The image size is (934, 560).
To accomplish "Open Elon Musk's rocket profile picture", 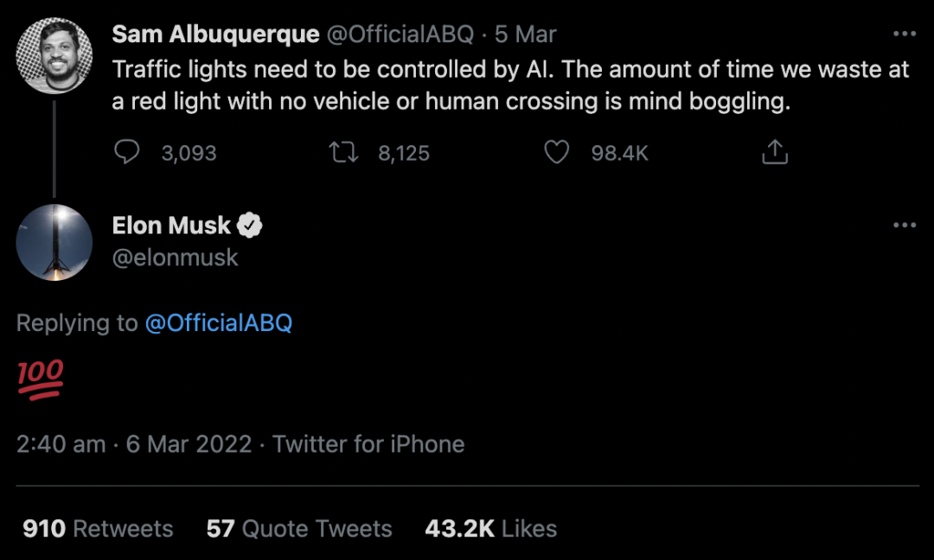I will (x=54, y=242).
